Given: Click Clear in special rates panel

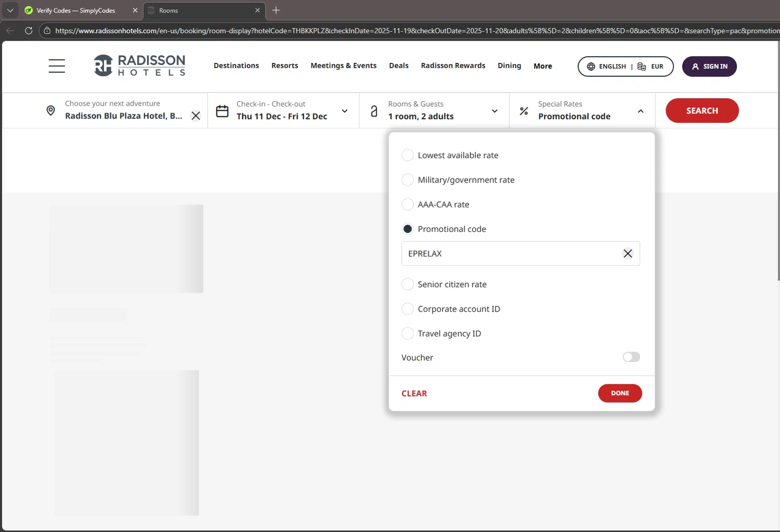Looking at the screenshot, I should [x=414, y=394].
